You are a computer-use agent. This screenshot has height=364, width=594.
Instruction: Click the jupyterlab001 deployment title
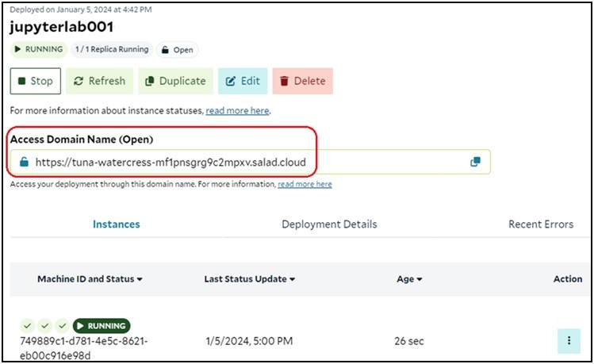coord(61,27)
